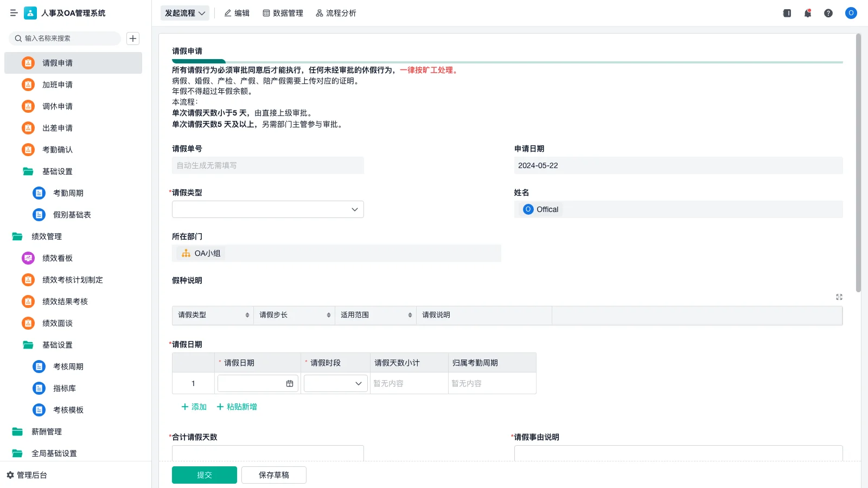
Task: Toggle sorting on the 请假步长 column
Action: click(328, 315)
